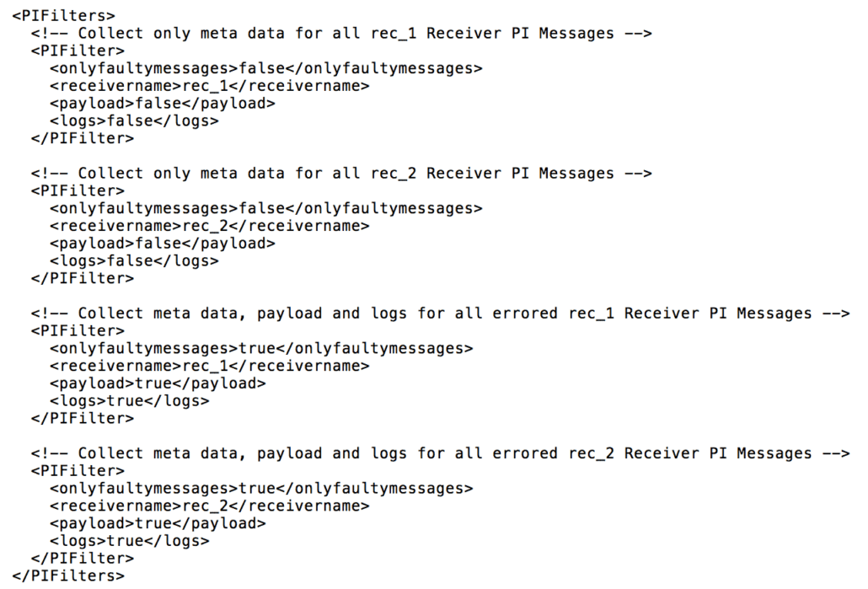The height and width of the screenshot is (589, 868).
Task: Click the opening PIFilters root tag
Action: pos(64,15)
